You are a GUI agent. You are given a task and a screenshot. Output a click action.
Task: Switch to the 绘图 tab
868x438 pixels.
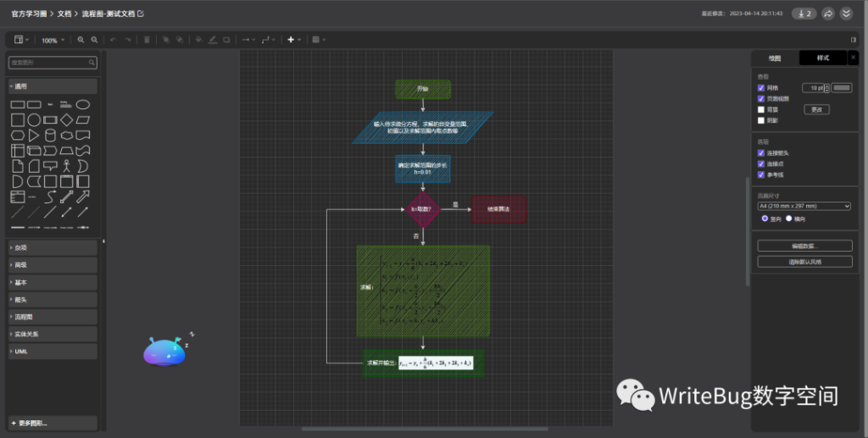(775, 58)
